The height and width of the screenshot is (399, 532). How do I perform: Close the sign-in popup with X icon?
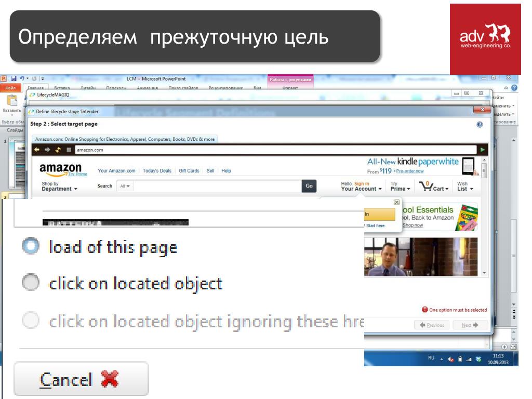point(396,202)
